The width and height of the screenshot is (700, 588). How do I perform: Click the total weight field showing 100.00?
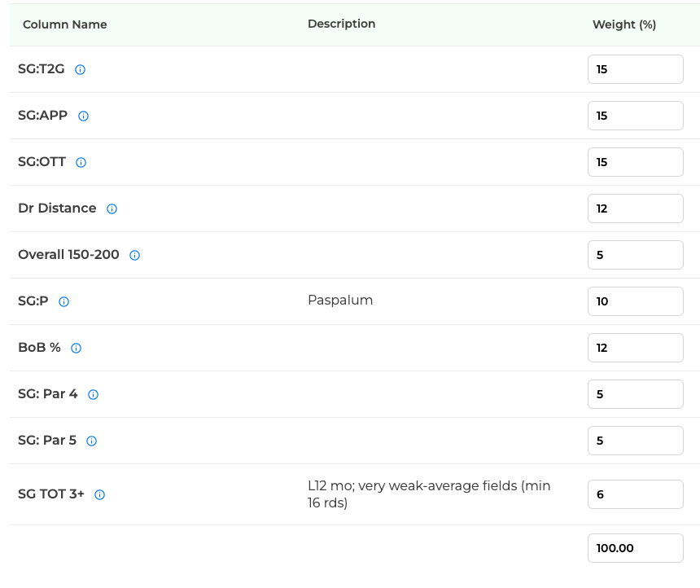tap(635, 548)
